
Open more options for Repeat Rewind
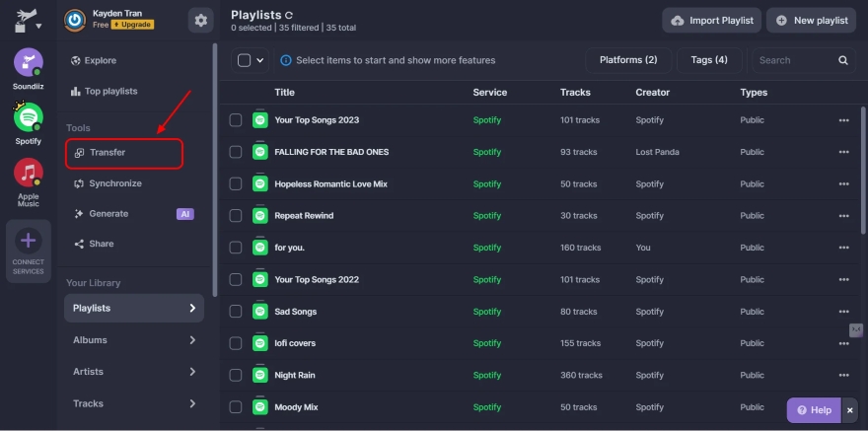(843, 216)
